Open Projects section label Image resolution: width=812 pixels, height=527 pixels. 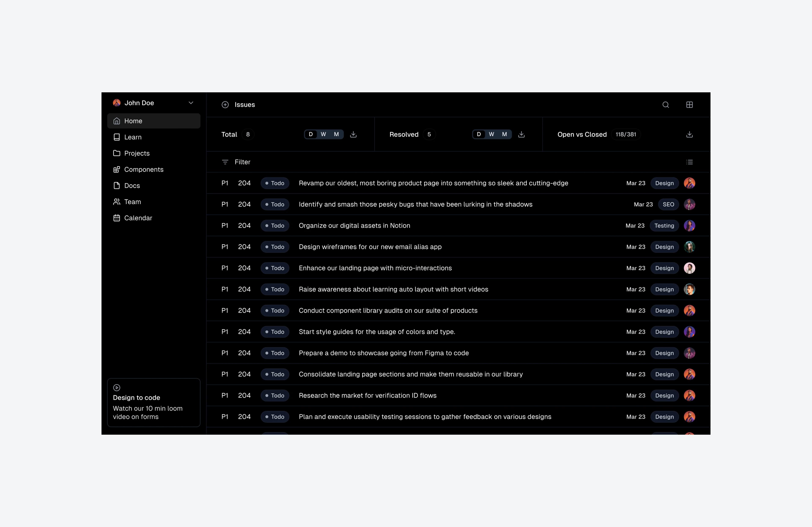click(x=137, y=153)
